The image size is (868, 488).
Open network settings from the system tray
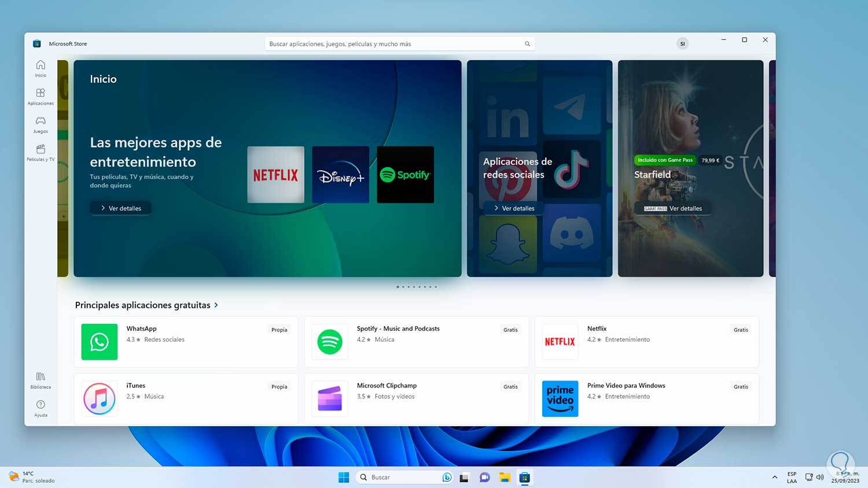(x=809, y=477)
